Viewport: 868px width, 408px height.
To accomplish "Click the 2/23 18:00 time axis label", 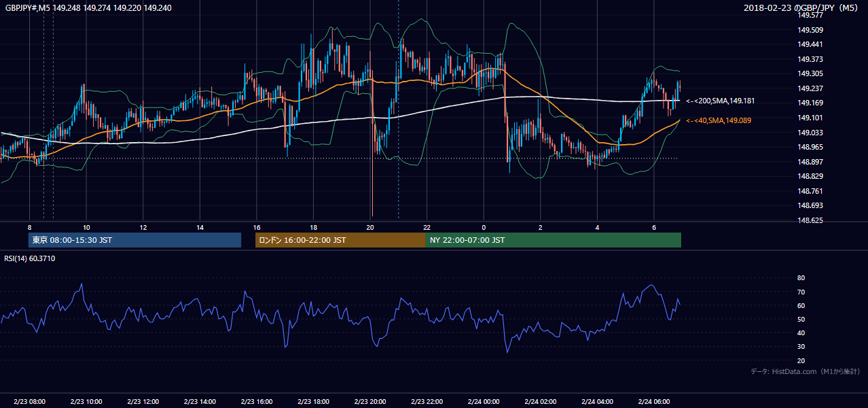I will 313,401.
